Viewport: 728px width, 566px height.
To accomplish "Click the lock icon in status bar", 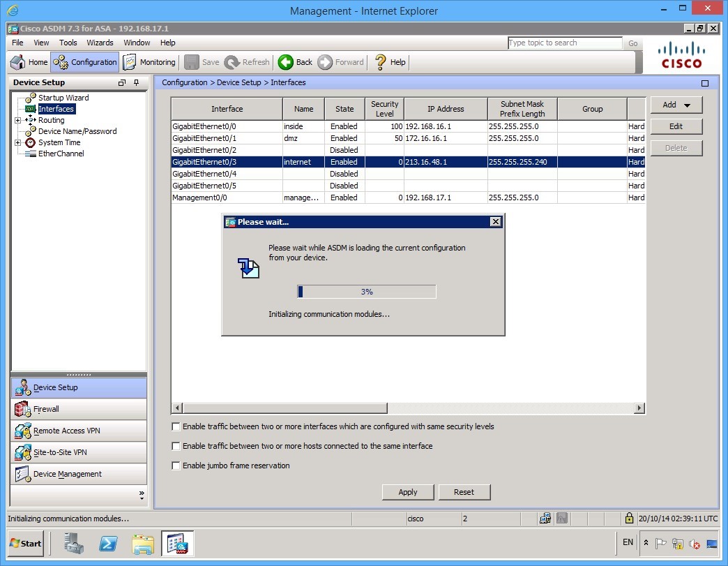I will click(630, 518).
